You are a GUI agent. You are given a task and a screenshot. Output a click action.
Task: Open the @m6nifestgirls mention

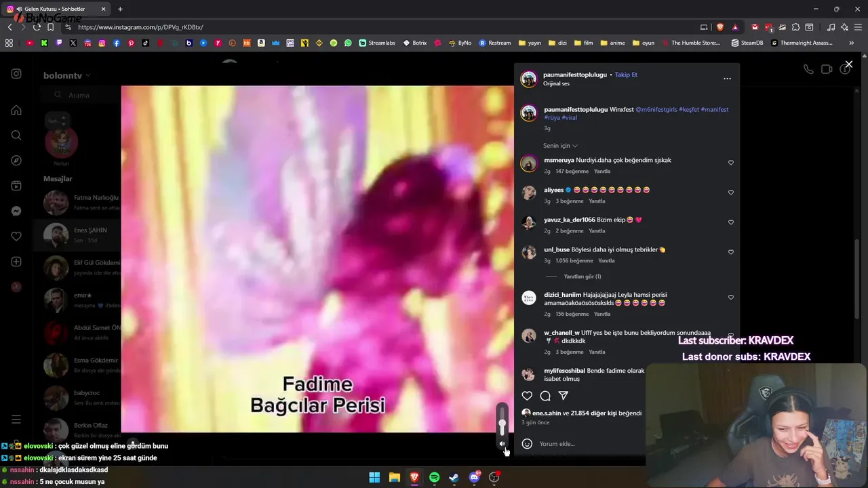pos(656,109)
